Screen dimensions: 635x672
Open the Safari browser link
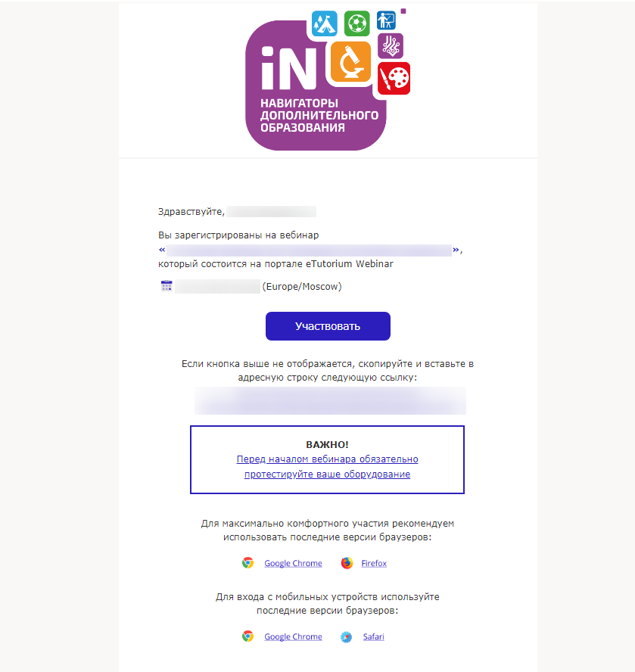click(x=373, y=637)
